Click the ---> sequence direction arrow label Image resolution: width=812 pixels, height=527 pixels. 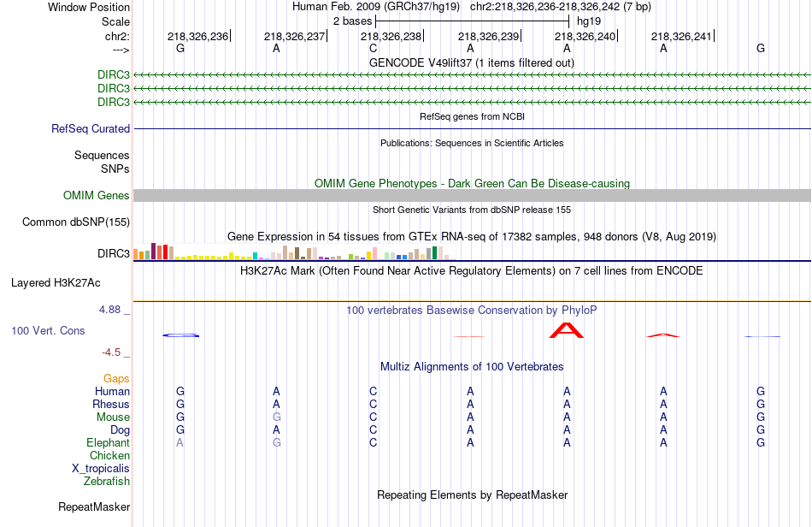(x=121, y=50)
